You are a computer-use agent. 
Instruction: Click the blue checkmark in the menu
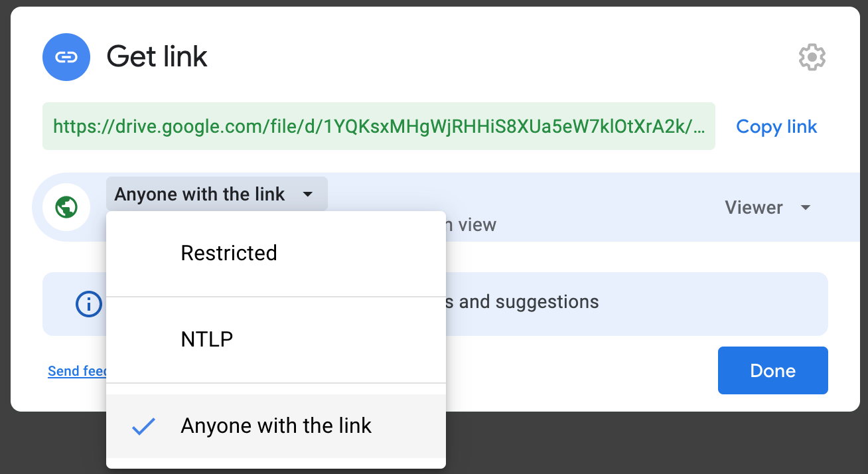point(143,426)
